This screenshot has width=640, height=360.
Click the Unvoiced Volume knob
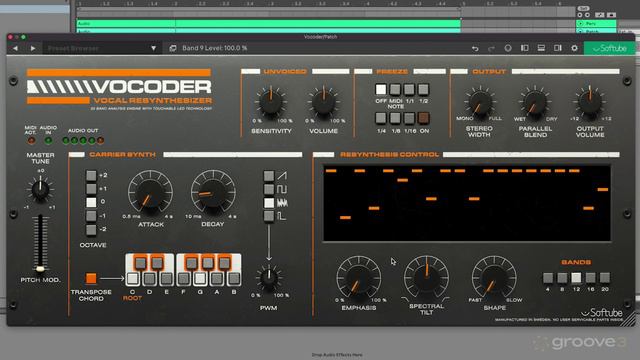(324, 102)
